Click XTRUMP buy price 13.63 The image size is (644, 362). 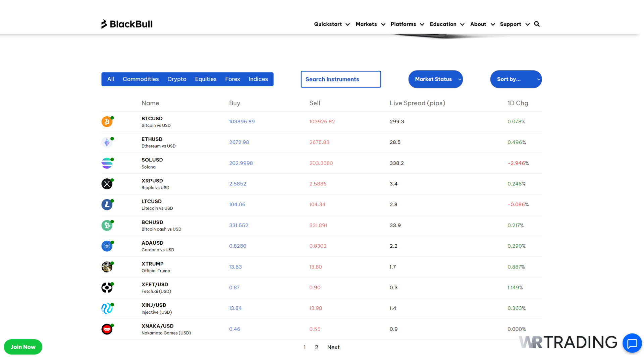[x=235, y=267]
